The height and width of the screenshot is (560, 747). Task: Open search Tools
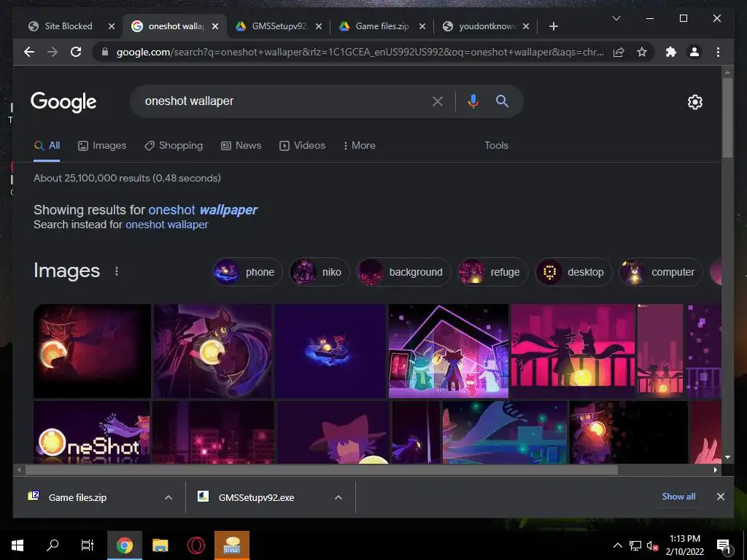[496, 146]
